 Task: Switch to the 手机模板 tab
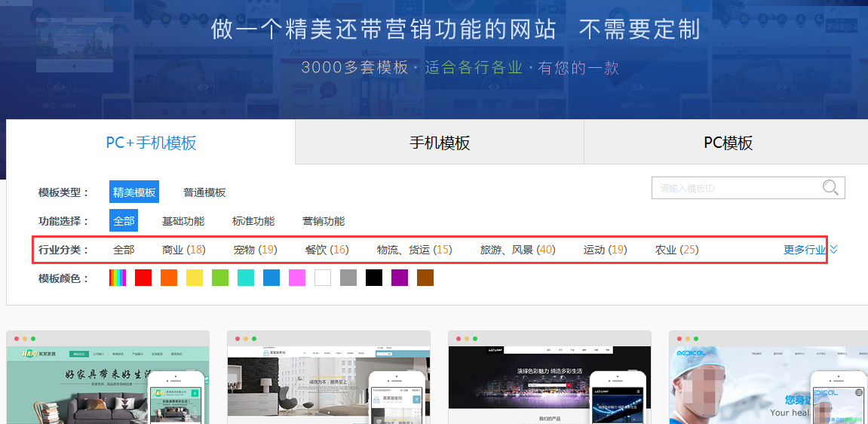439,143
